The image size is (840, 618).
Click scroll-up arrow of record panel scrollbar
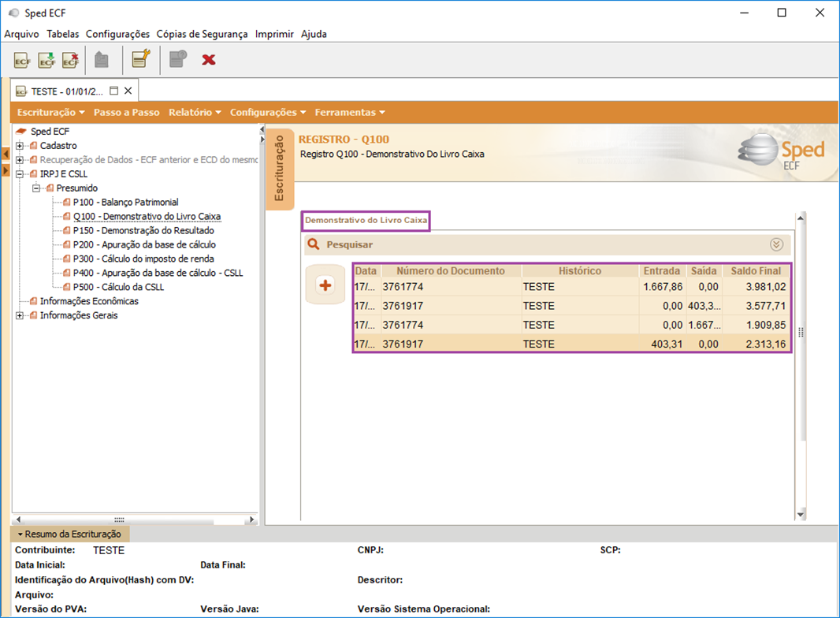pos(801,218)
